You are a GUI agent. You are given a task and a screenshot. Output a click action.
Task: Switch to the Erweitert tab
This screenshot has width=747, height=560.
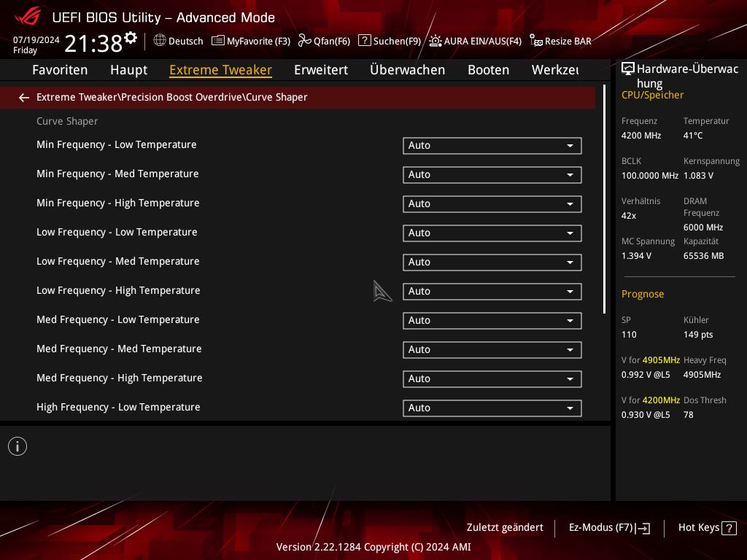(x=321, y=70)
